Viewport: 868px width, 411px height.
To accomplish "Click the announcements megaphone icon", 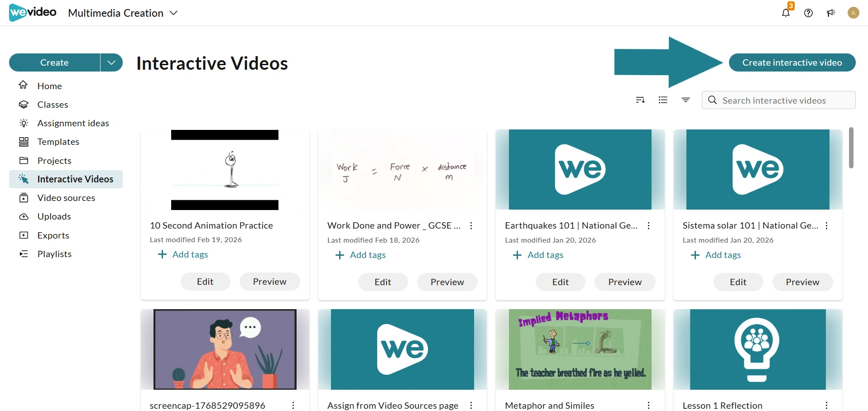I will [831, 13].
